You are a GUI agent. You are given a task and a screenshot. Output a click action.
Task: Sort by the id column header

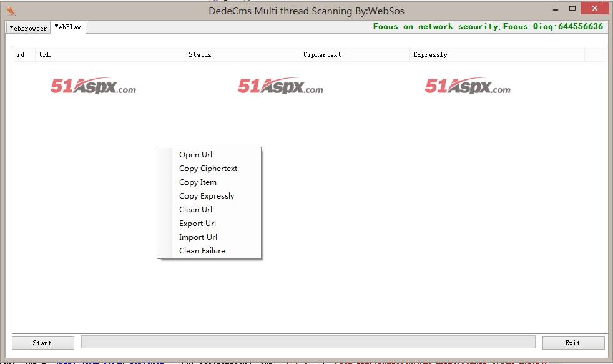coord(24,54)
